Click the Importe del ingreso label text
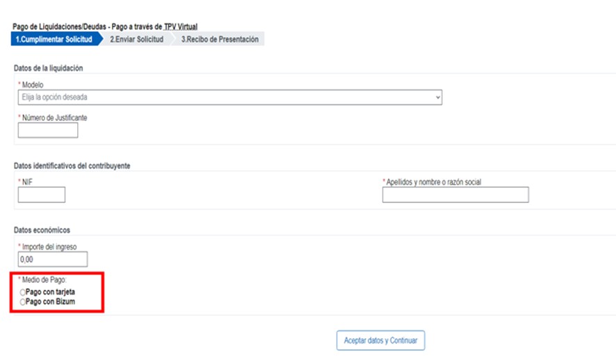This screenshot has height=364, width=616. (x=50, y=247)
